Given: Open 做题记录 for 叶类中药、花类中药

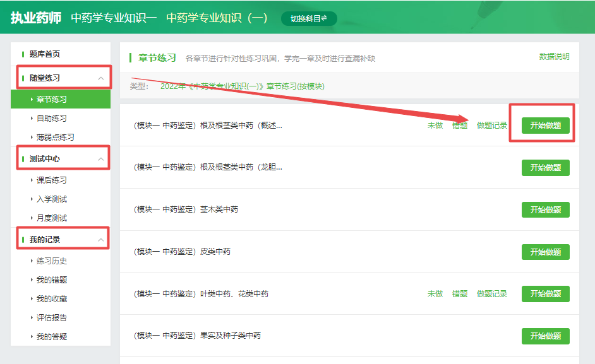Looking at the screenshot, I should click(x=491, y=294).
